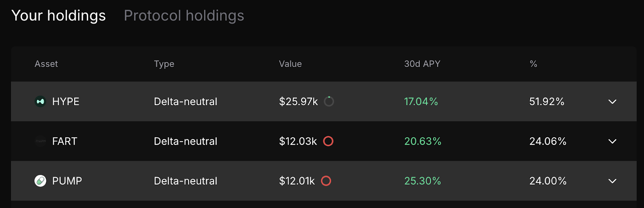
Task: Select the Your holdings tab
Action: (x=59, y=16)
